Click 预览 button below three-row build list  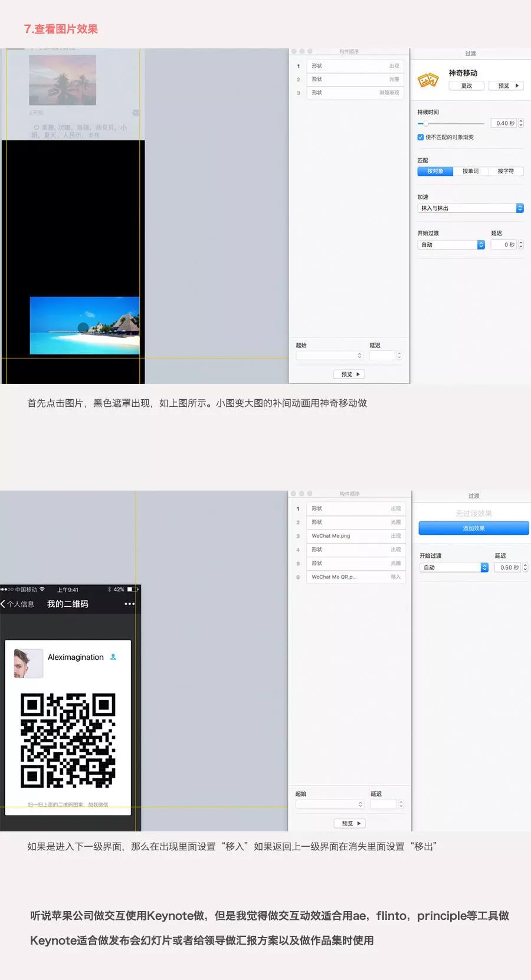350,374
